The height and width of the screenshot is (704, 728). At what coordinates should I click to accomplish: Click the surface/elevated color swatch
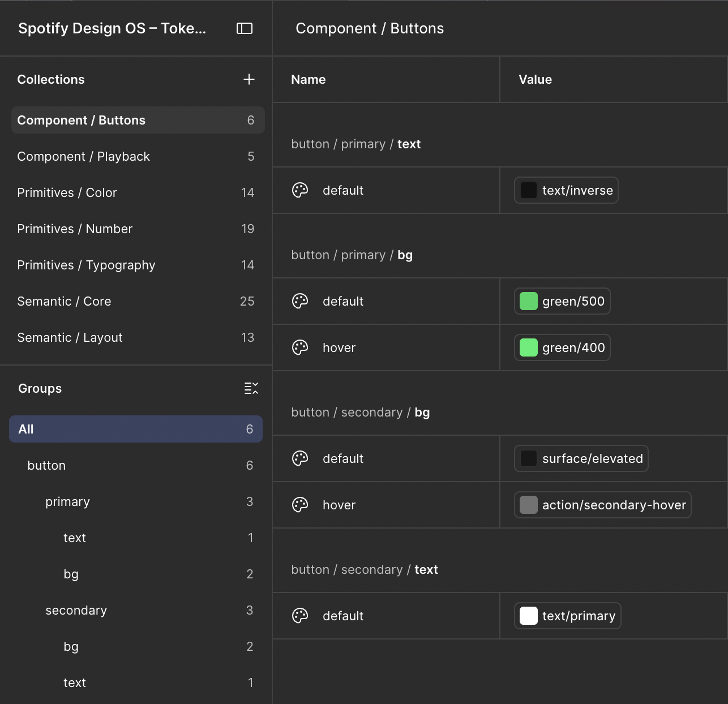coord(528,458)
